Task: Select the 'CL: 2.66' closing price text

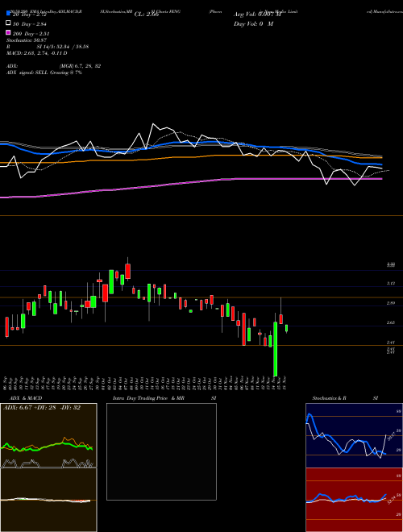Action: point(147,15)
